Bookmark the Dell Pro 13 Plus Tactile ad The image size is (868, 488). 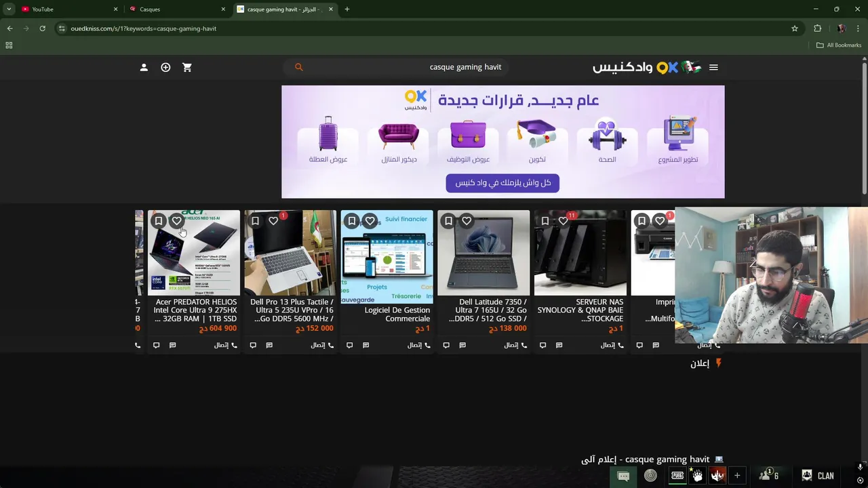pos(255,221)
